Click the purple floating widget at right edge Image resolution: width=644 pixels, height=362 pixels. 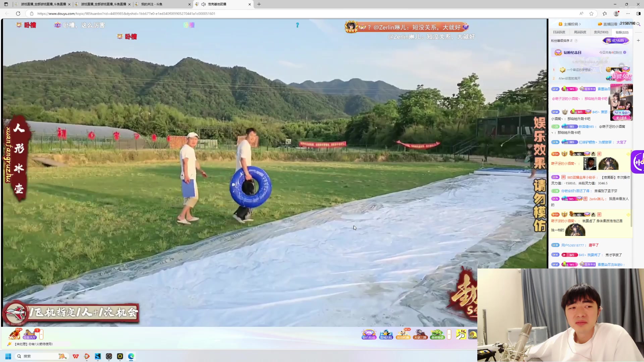point(637,162)
